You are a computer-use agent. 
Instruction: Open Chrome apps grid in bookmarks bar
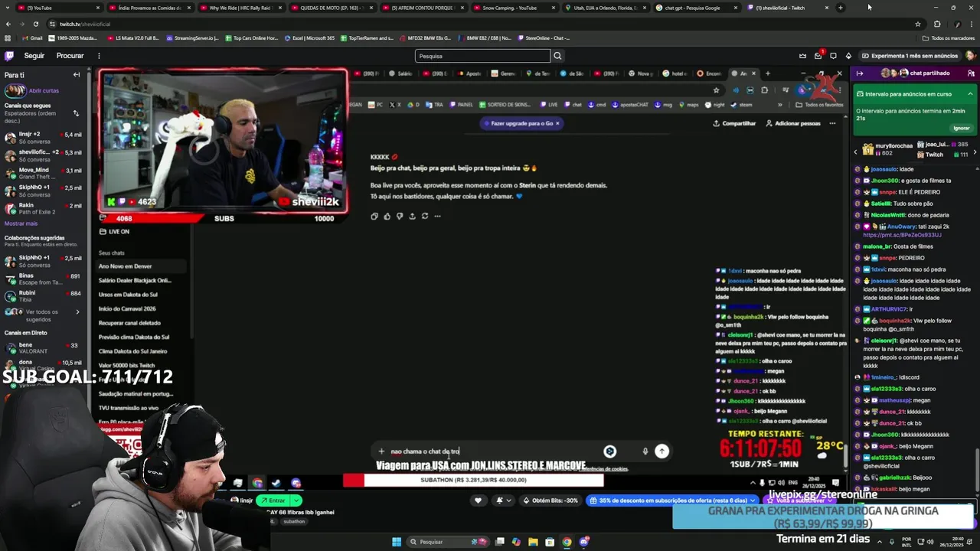pos(8,37)
